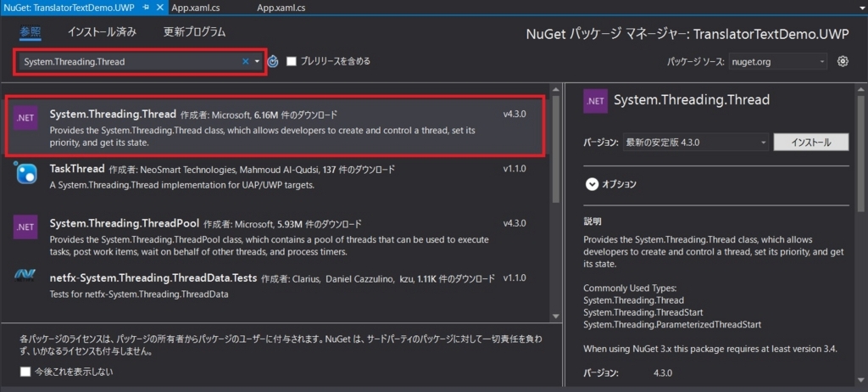
Task: Enable プレリリースを含める checkbox
Action: tap(292, 62)
